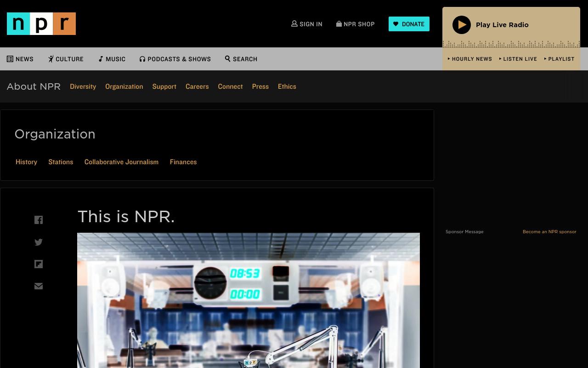Open Ethics section

287,86
